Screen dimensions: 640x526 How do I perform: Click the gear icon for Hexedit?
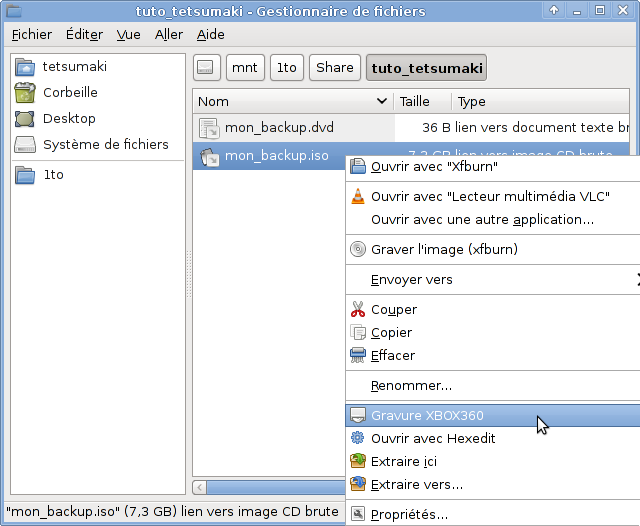click(x=358, y=438)
